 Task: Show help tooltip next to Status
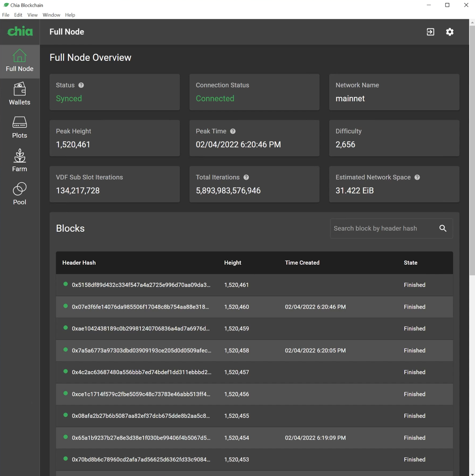pyautogui.click(x=81, y=85)
